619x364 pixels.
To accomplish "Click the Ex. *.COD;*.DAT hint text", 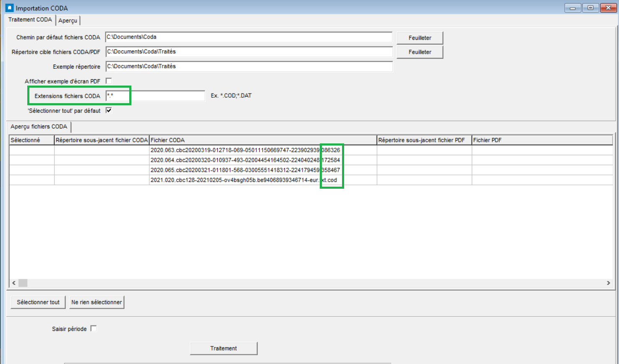I will (231, 96).
